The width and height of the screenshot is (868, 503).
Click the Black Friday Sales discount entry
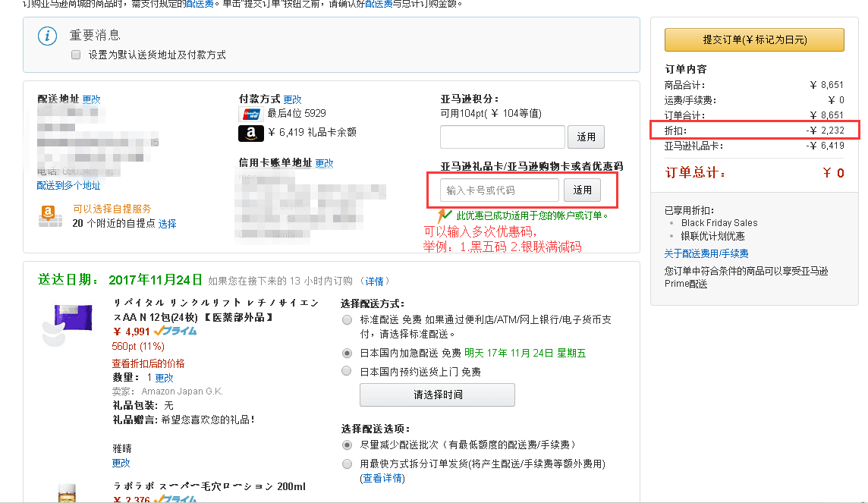point(719,223)
